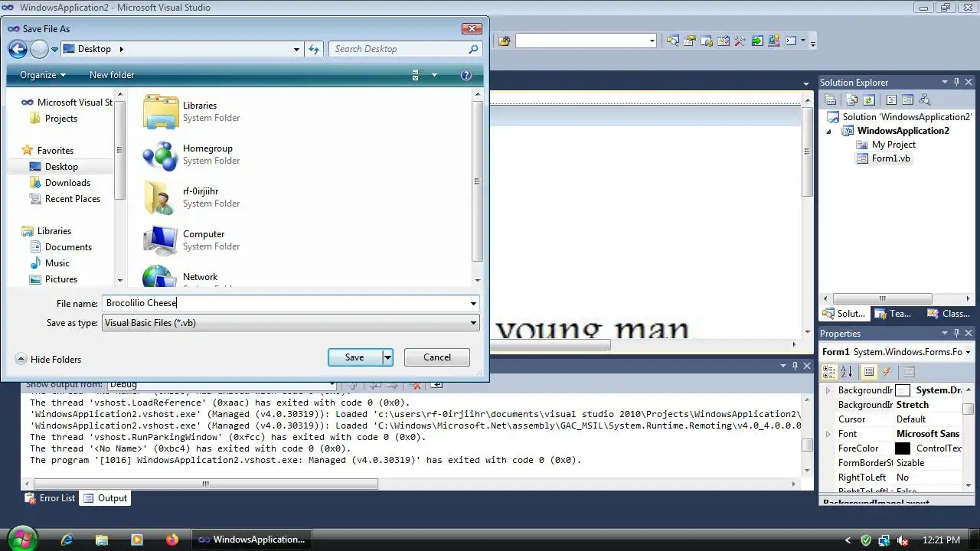Select the Class View bottom tab
The image size is (980, 551).
click(949, 314)
